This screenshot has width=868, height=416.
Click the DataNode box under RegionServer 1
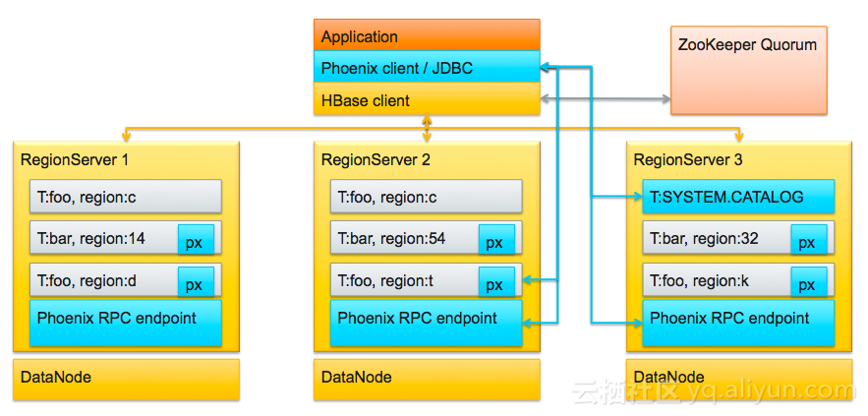[x=126, y=380]
